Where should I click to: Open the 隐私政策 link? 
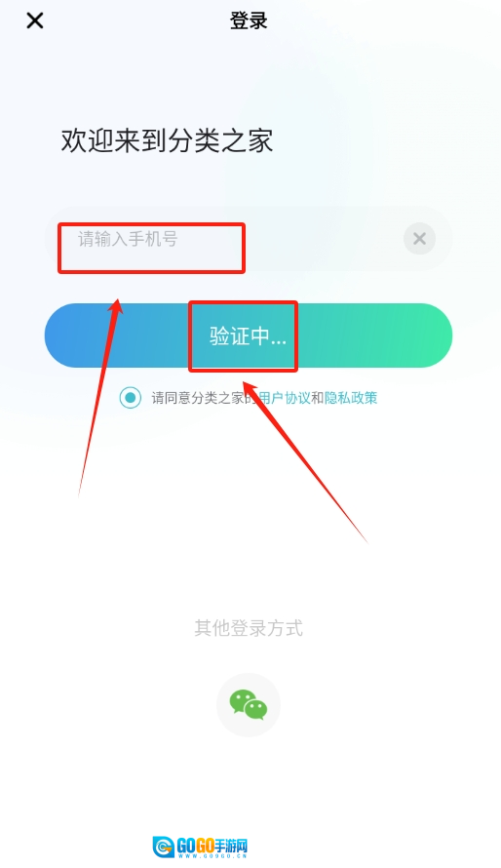click(x=351, y=398)
